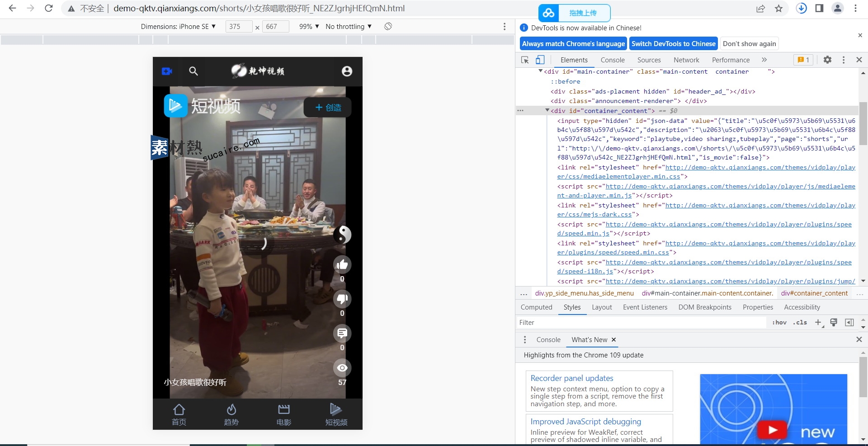
Task: Toggle the browser side panel icon
Action: [819, 8]
